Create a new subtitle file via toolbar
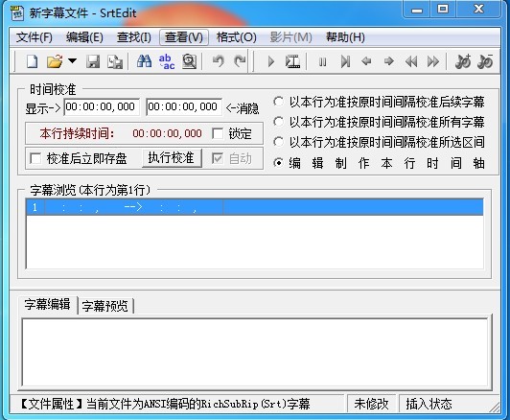 pos(32,61)
